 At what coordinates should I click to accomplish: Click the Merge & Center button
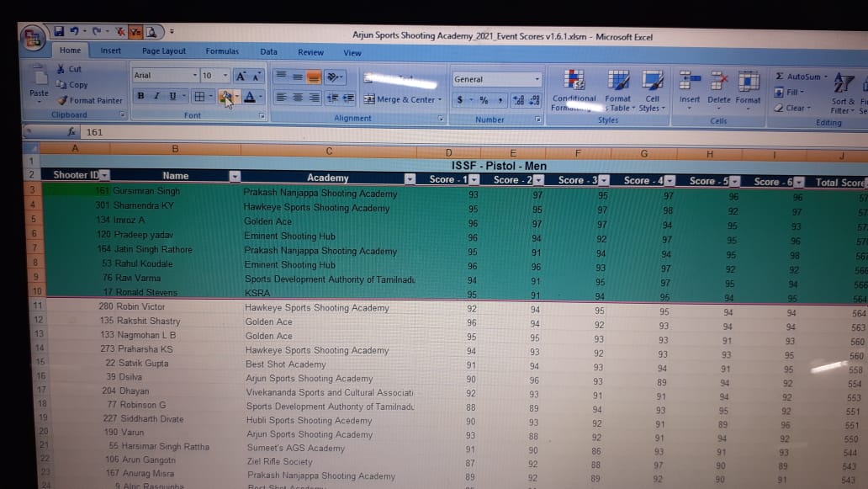coord(403,99)
